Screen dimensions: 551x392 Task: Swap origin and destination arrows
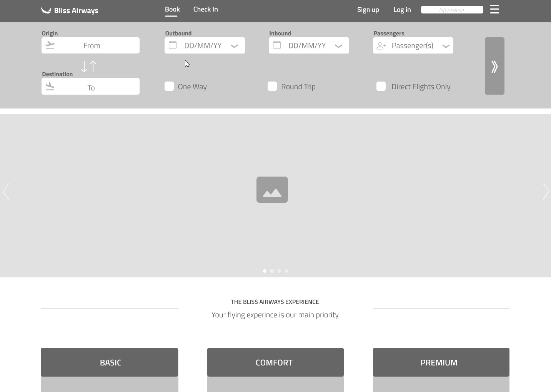[89, 67]
